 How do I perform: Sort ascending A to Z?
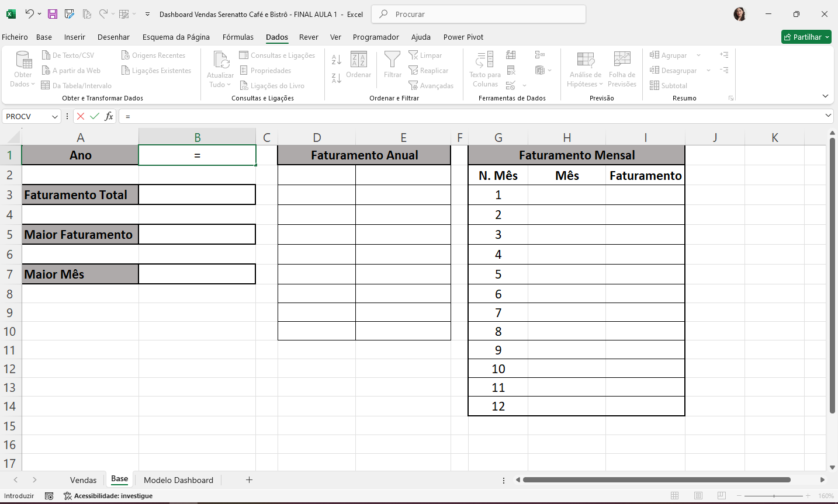tap(337, 60)
